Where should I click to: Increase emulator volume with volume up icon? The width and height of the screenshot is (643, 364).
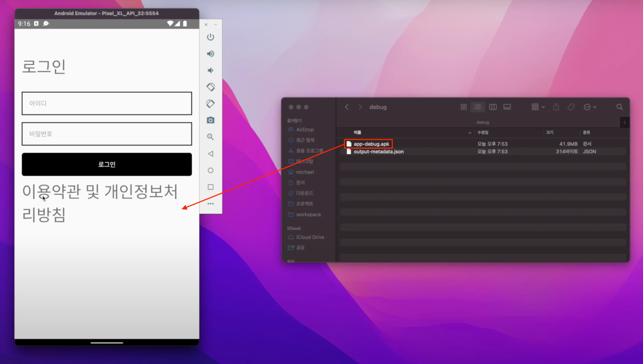pyautogui.click(x=210, y=53)
